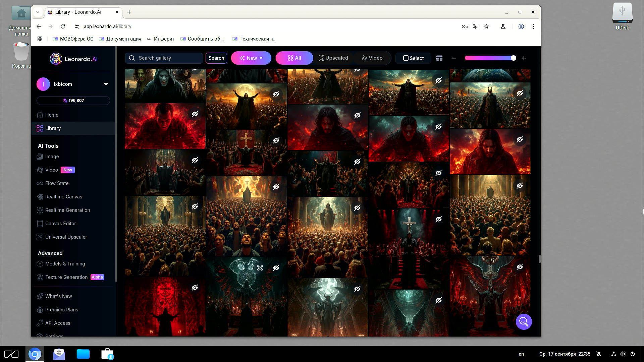
Task: Expand the ixbtcom account dropdown
Action: tap(106, 84)
